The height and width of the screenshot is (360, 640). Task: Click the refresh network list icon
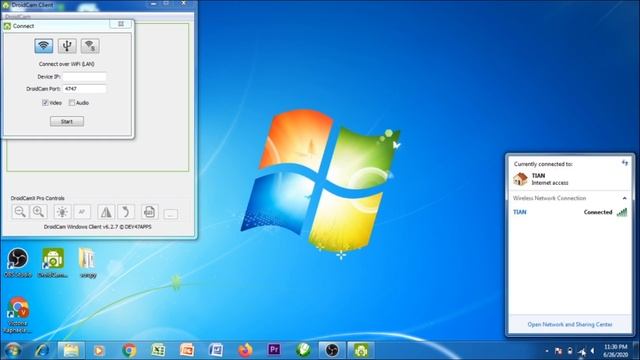pyautogui.click(x=624, y=163)
